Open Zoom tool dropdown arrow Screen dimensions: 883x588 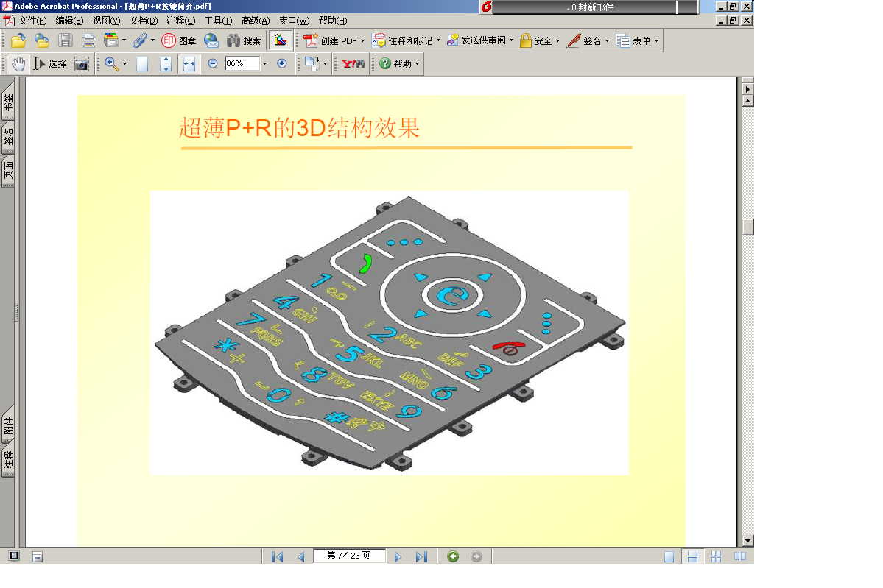click(124, 63)
